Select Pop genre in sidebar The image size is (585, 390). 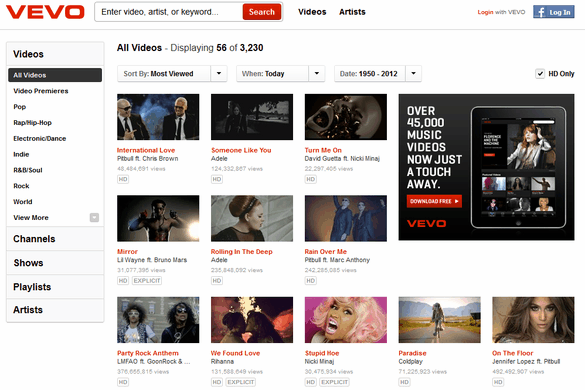pos(20,107)
